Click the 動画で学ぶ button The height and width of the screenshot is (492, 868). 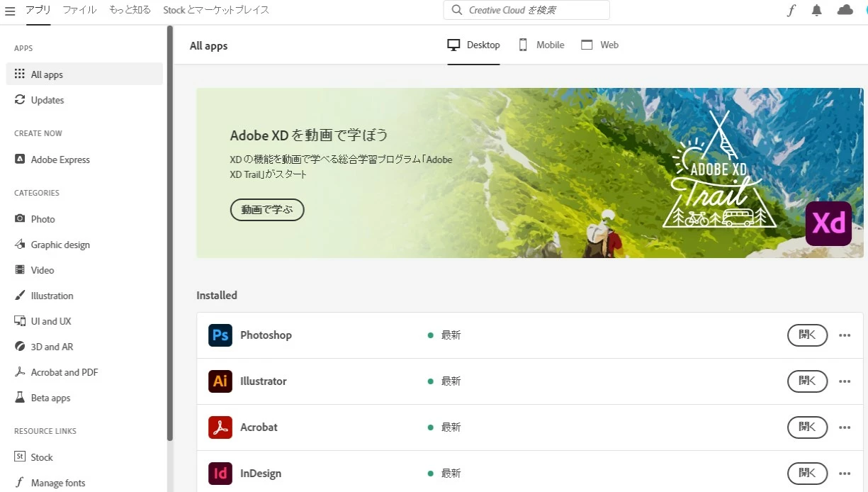(x=267, y=210)
